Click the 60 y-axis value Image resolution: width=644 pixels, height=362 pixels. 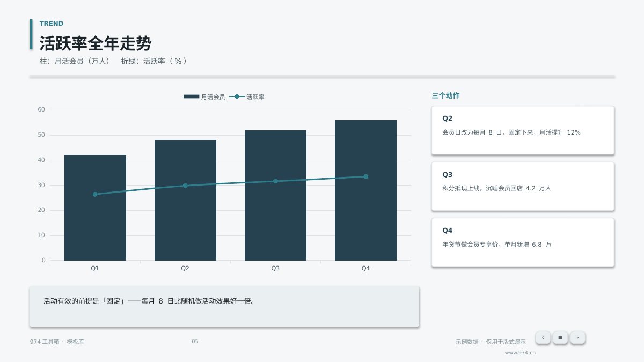(x=41, y=110)
